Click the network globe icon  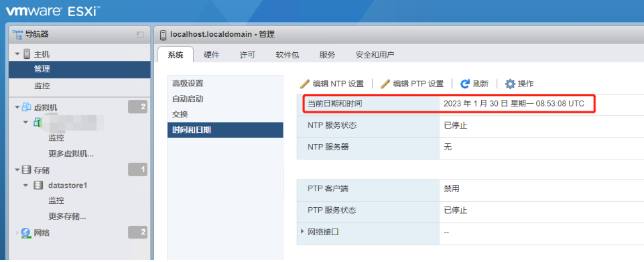point(26,233)
